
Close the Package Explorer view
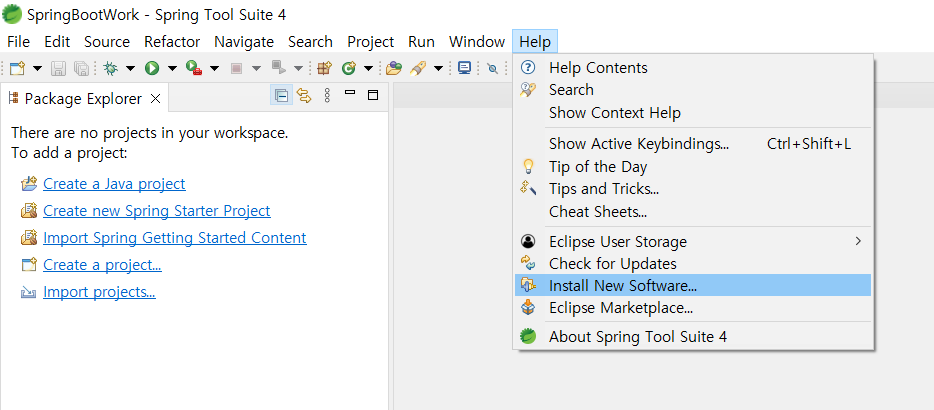click(155, 98)
